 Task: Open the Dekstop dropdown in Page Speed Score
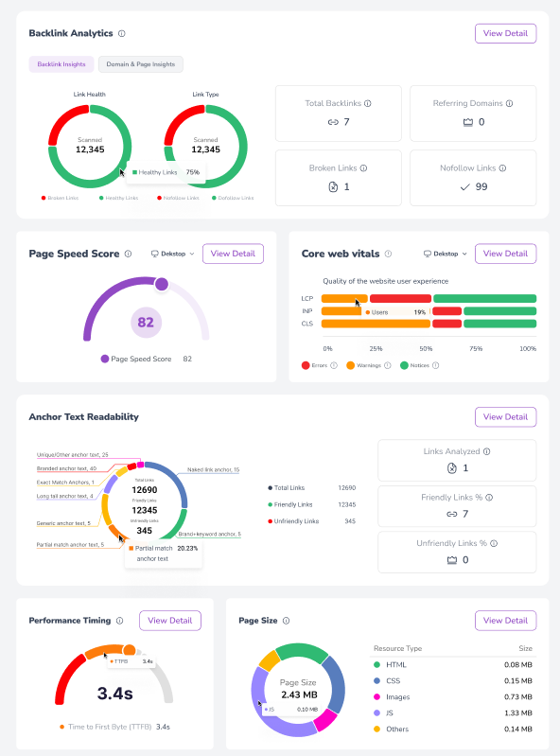172,254
